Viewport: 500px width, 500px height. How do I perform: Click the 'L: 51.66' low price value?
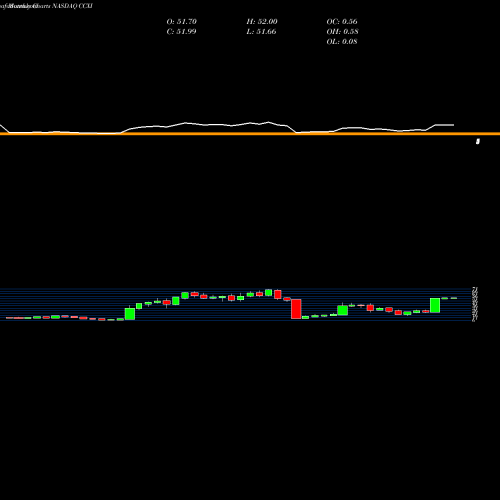[261, 32]
